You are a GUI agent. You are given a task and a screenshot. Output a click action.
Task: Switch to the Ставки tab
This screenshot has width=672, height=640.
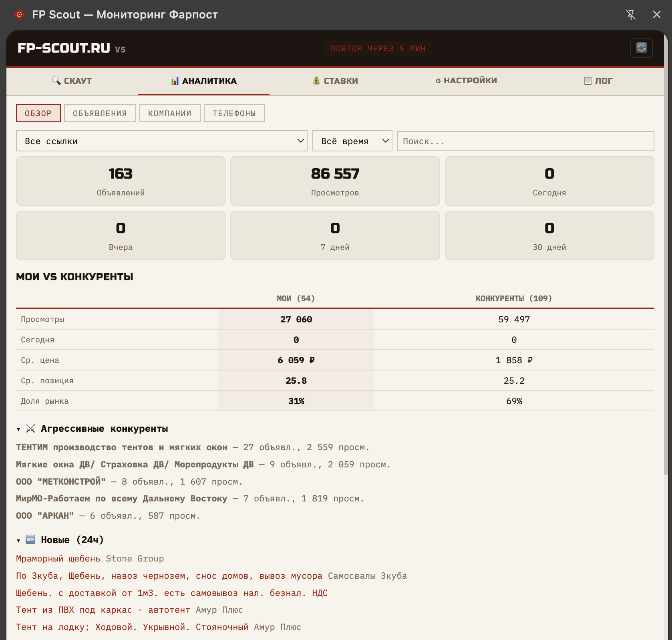point(335,81)
